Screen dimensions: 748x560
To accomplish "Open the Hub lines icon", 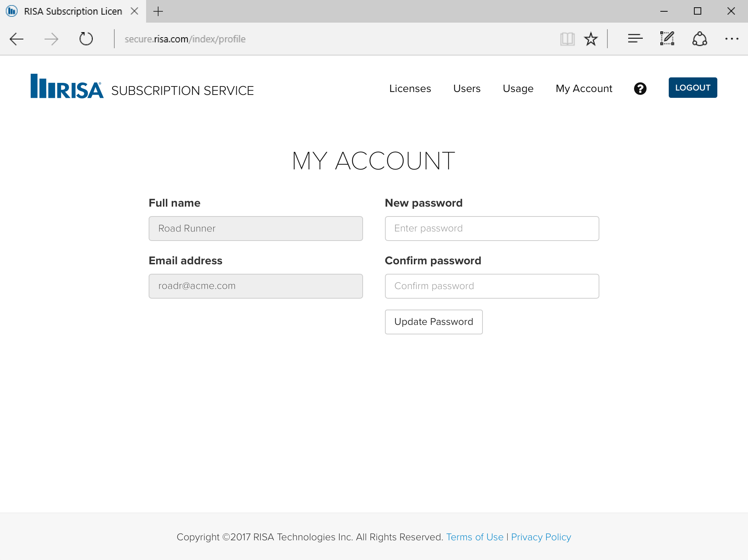I will pos(635,38).
